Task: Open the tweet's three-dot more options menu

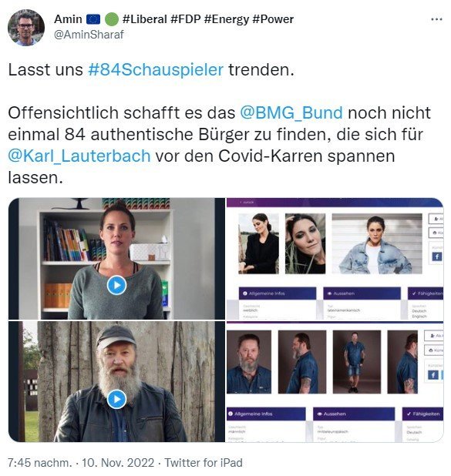Action: click(436, 19)
